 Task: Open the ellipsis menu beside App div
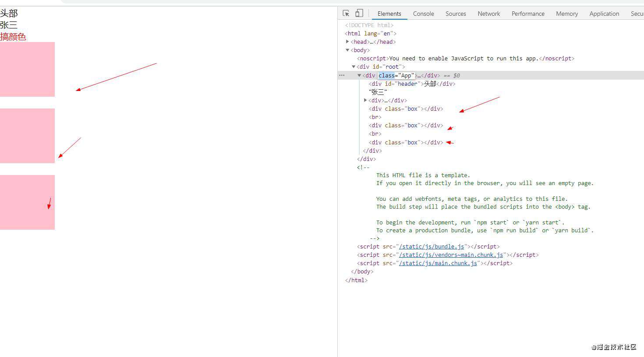click(342, 75)
